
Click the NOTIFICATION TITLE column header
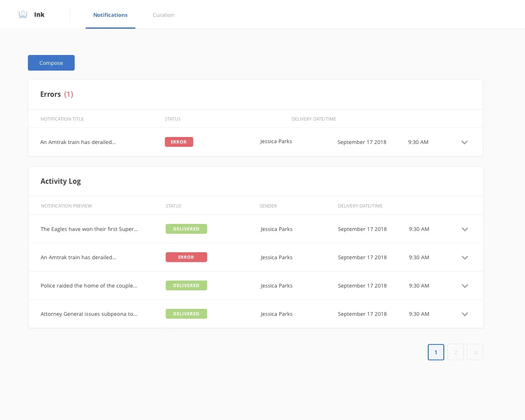pyautogui.click(x=62, y=119)
